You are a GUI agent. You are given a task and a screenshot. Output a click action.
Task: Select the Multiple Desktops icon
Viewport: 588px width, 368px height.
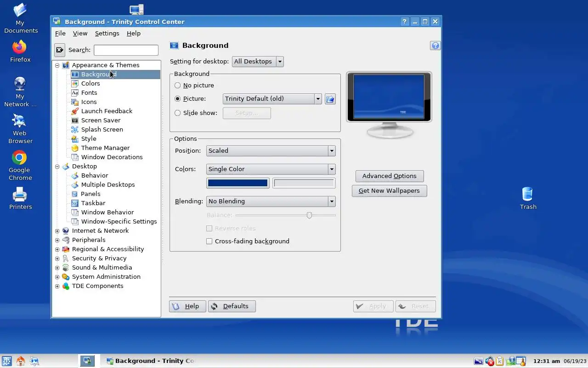pos(75,184)
